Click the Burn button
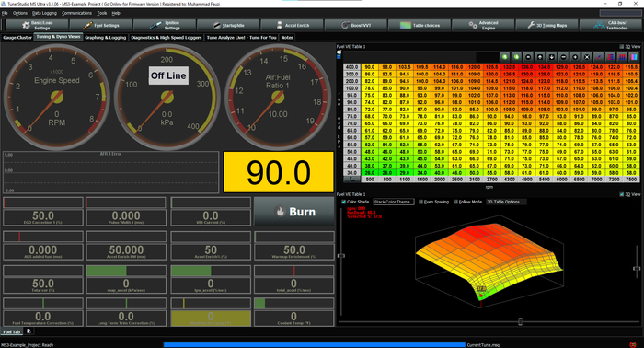This screenshot has height=348, width=644. 294,211
